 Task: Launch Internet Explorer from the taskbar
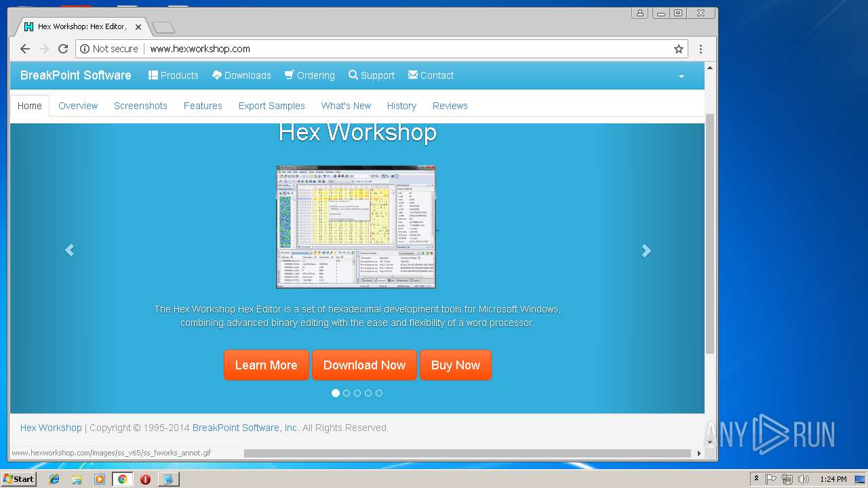[54, 479]
